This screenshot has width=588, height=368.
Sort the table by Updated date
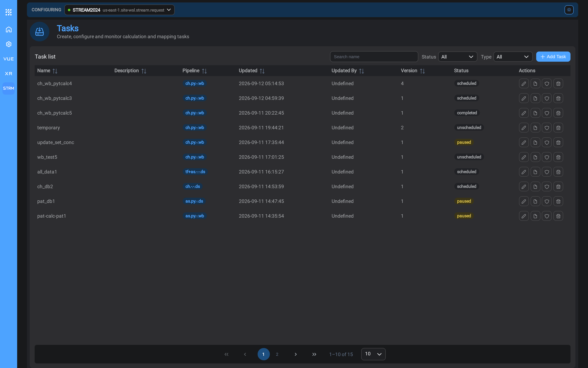(262, 71)
